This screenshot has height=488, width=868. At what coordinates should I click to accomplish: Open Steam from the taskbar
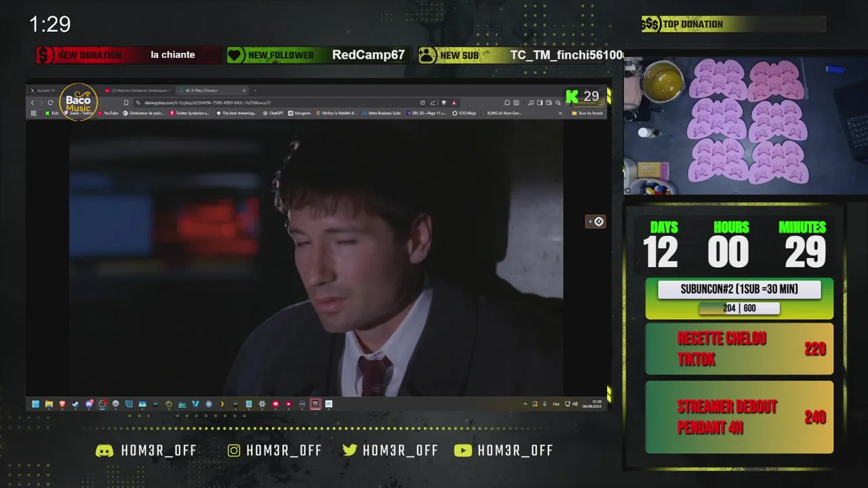(75, 404)
